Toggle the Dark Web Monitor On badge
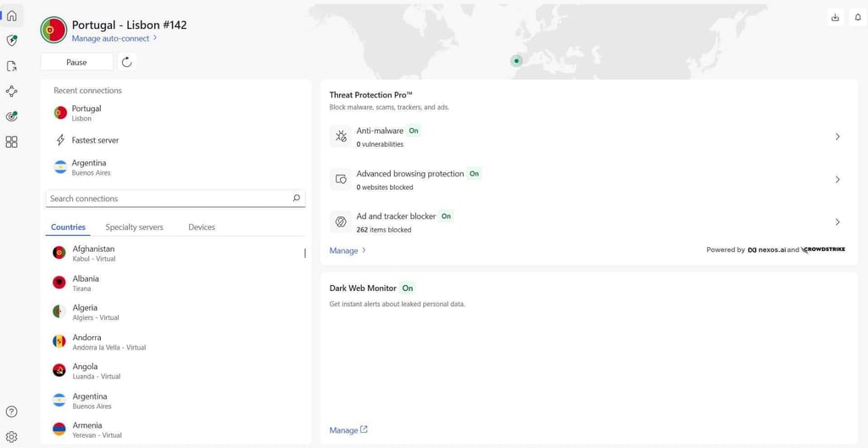Viewport: 868px width, 448px height. point(408,288)
